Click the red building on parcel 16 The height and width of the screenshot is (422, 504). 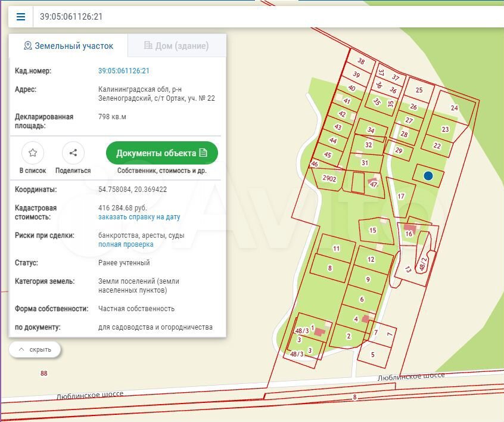[x=410, y=227]
